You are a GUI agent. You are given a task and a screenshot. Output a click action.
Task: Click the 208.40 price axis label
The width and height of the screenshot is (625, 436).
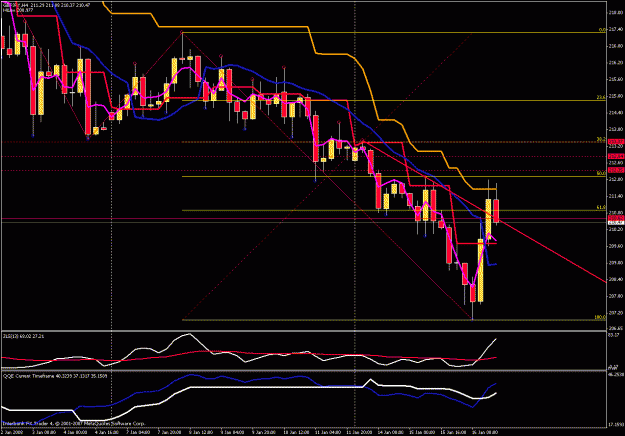pos(616,280)
